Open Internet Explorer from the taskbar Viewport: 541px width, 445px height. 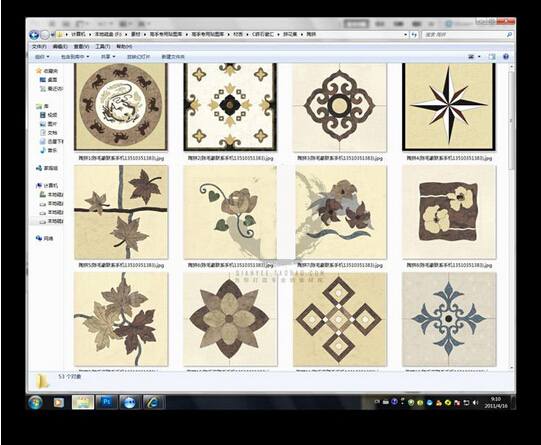(x=154, y=402)
